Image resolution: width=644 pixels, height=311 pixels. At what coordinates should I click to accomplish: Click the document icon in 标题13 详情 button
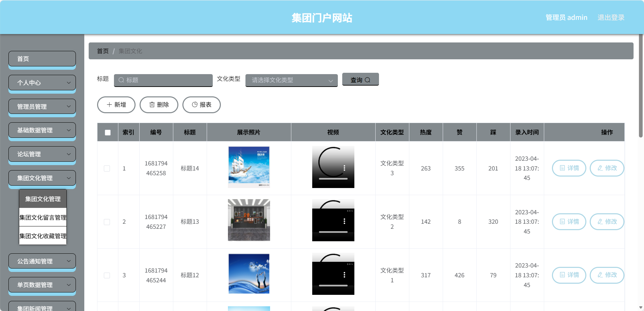point(562,221)
